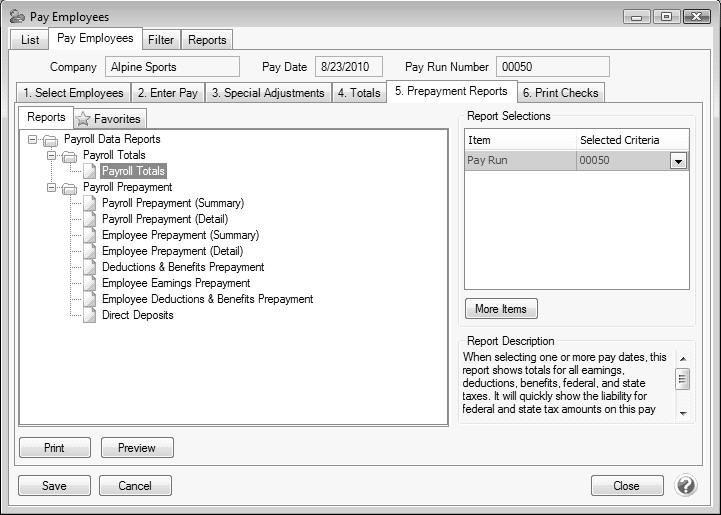Click the Pay Employees window title icon
The height and width of the screenshot is (515, 721).
pos(17,17)
